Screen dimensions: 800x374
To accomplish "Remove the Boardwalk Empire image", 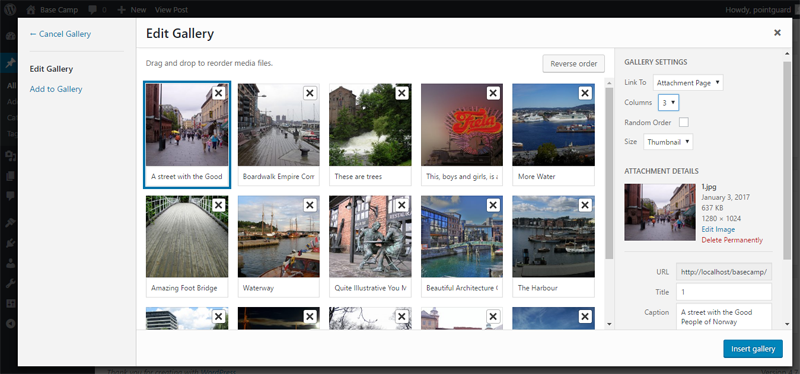I will (x=310, y=93).
